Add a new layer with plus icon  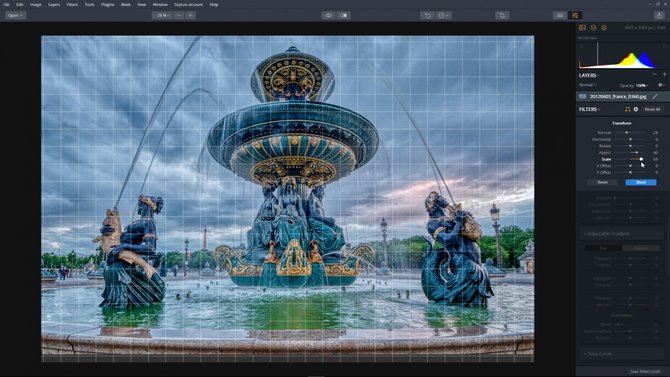664,74
